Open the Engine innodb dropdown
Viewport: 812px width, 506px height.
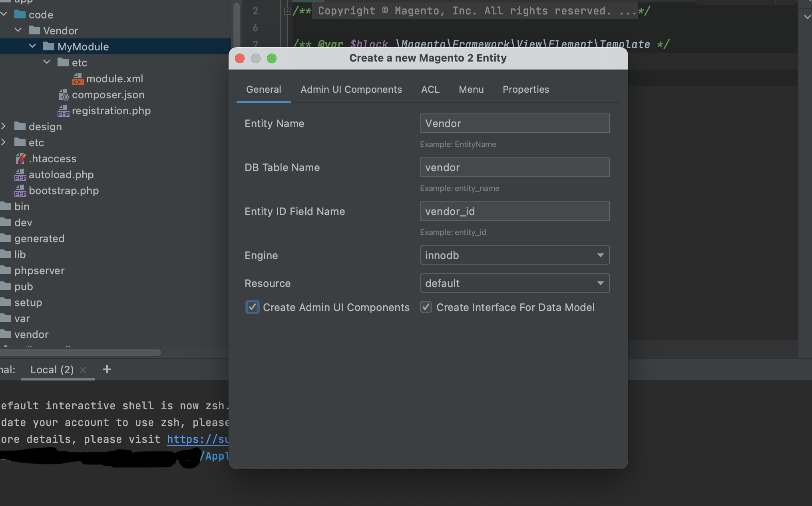(x=515, y=255)
